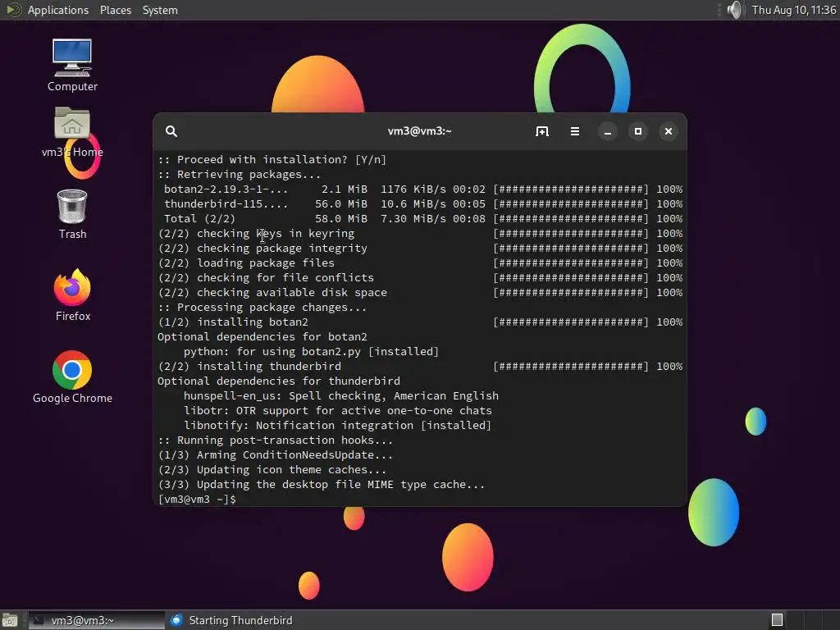Click 'checking available disk space' line
This screenshot has width=840, height=630.
(420, 293)
